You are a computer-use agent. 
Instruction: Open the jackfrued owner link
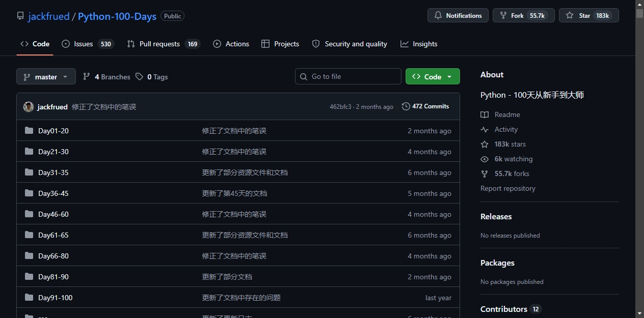(x=48, y=16)
